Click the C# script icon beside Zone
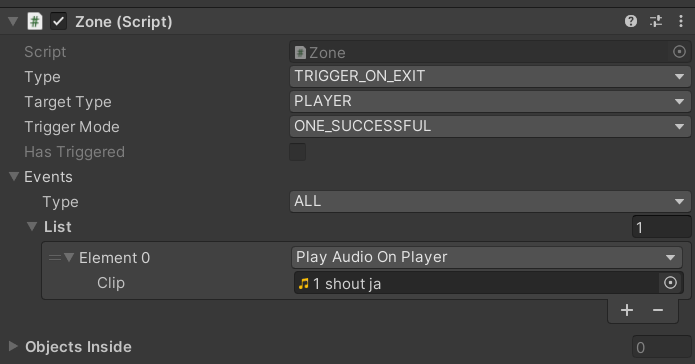 coord(35,21)
